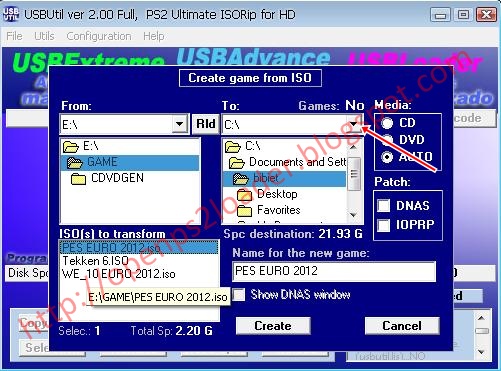Tick the Show DNAS window checkbox

pyautogui.click(x=239, y=295)
